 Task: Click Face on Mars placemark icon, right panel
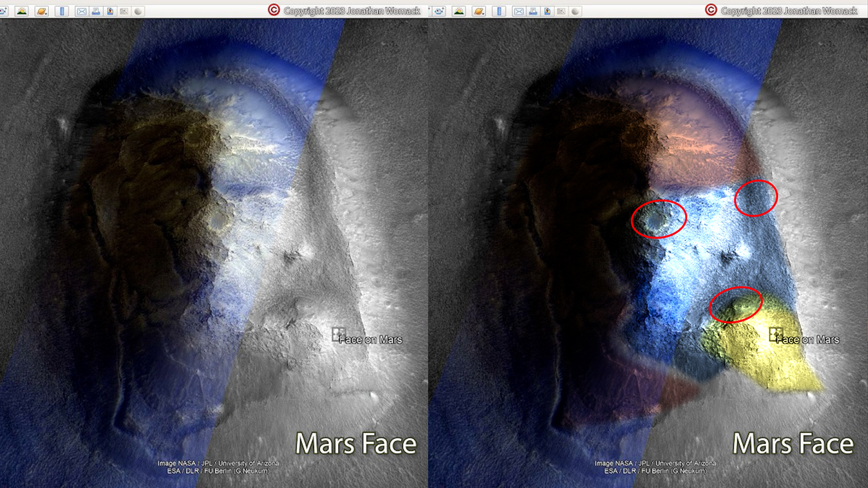pyautogui.click(x=775, y=334)
